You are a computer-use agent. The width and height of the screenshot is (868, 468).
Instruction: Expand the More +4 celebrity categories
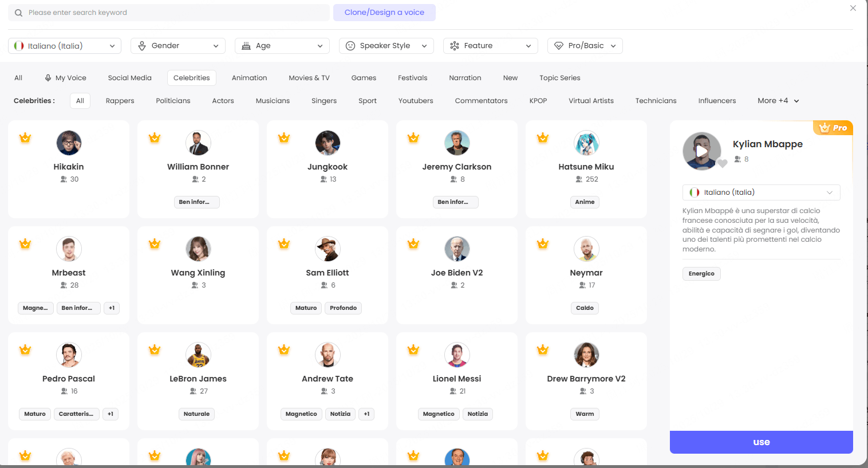pyautogui.click(x=778, y=101)
